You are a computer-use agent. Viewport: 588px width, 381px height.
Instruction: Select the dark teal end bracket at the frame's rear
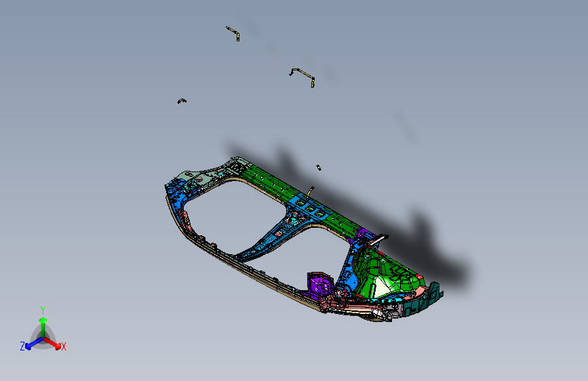tap(423, 300)
